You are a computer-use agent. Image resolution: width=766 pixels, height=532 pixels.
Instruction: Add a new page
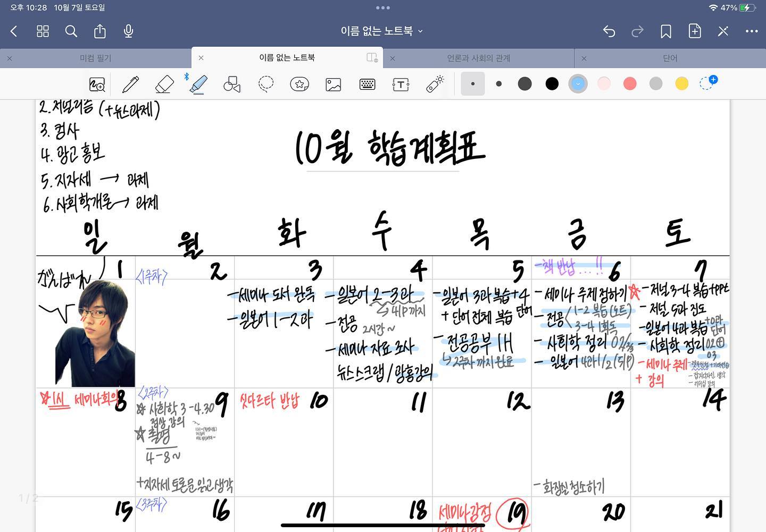(x=695, y=31)
